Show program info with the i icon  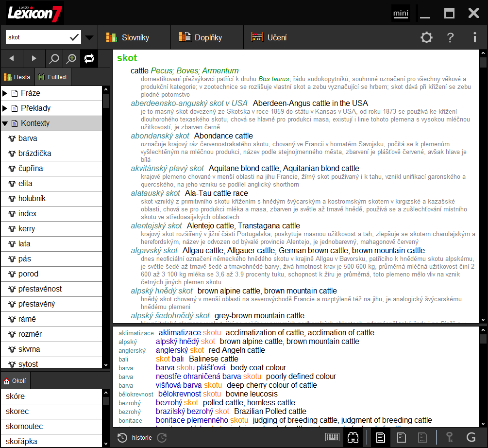[x=474, y=37]
